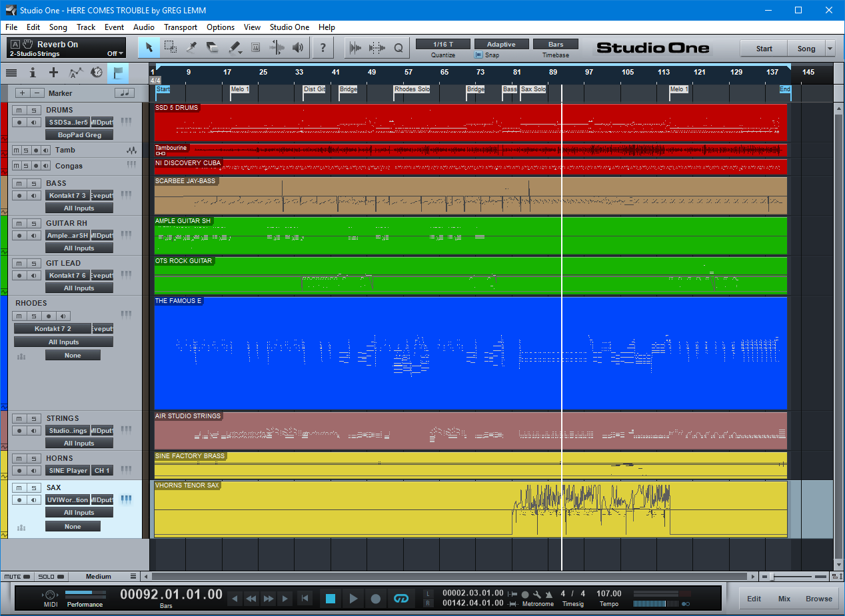Screen dimensions: 845x616
Task: Open the Studio One menu
Action: [x=289, y=27]
